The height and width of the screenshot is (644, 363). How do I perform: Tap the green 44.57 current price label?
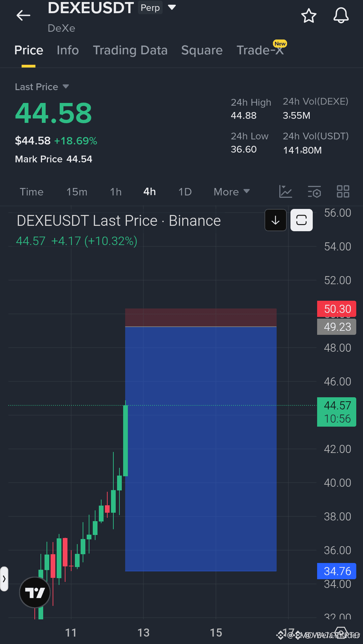(x=337, y=412)
